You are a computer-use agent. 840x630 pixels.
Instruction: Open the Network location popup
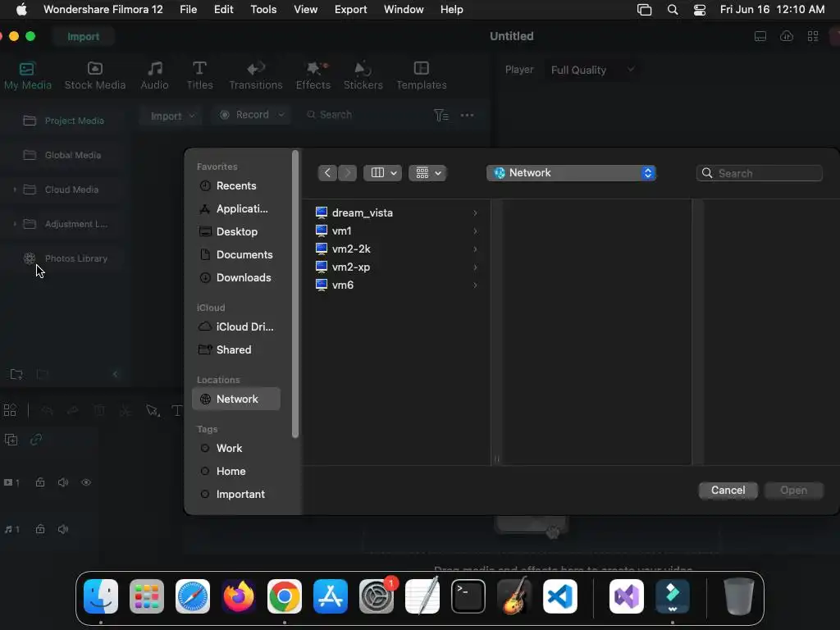click(x=571, y=173)
